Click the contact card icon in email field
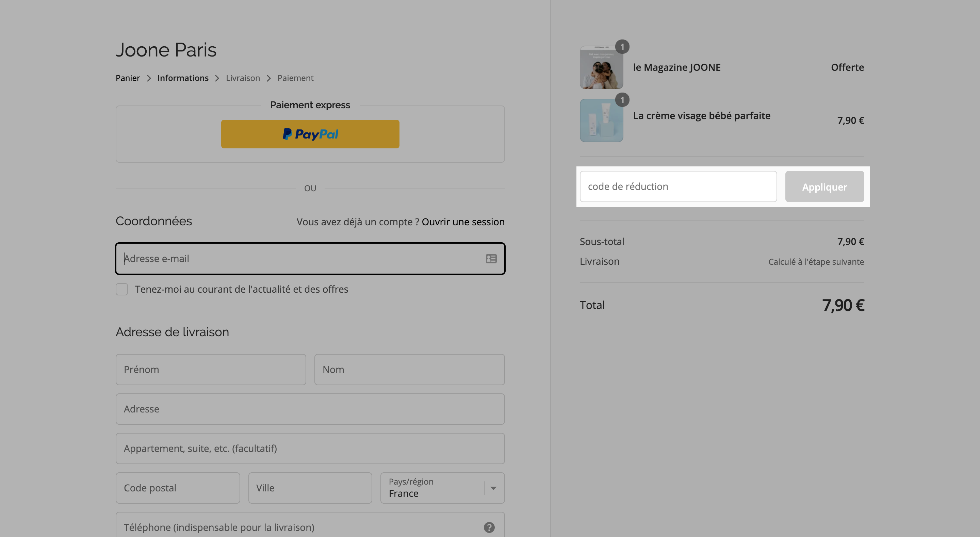The height and width of the screenshot is (537, 980). tap(491, 259)
